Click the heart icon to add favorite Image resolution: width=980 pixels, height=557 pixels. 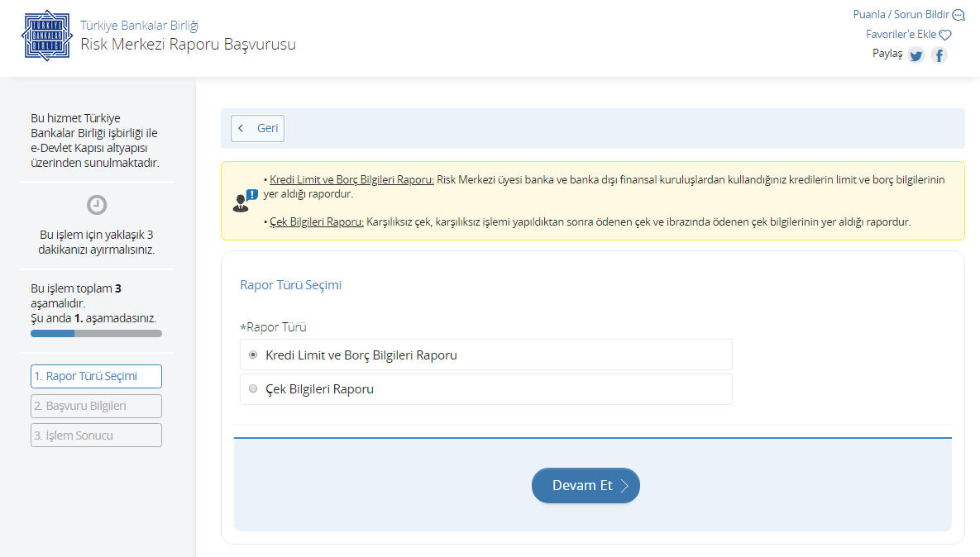pos(945,35)
